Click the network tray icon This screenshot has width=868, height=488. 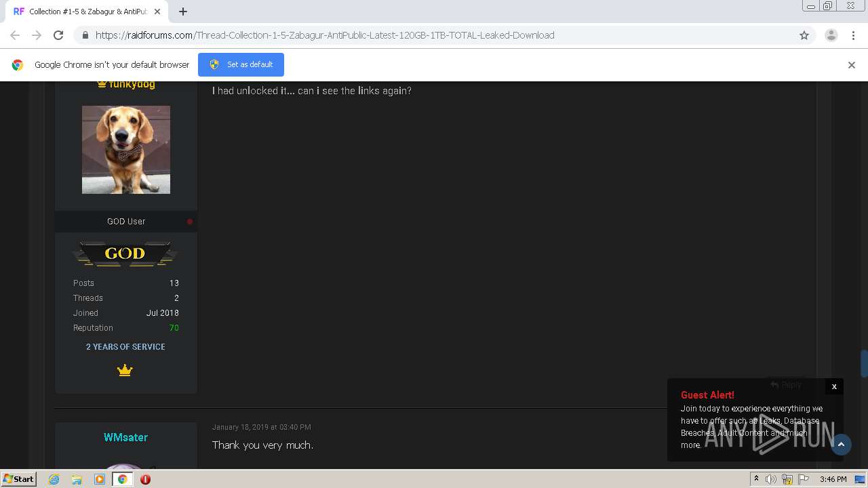tap(787, 479)
